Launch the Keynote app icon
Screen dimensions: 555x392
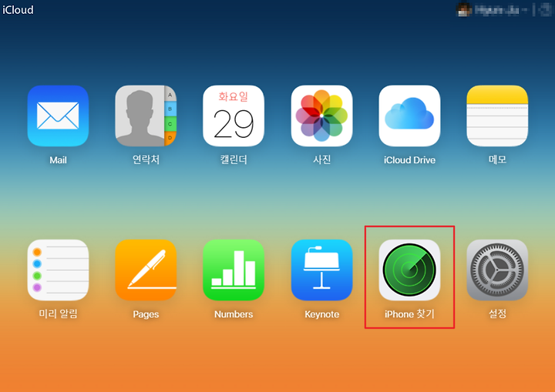pyautogui.click(x=321, y=270)
